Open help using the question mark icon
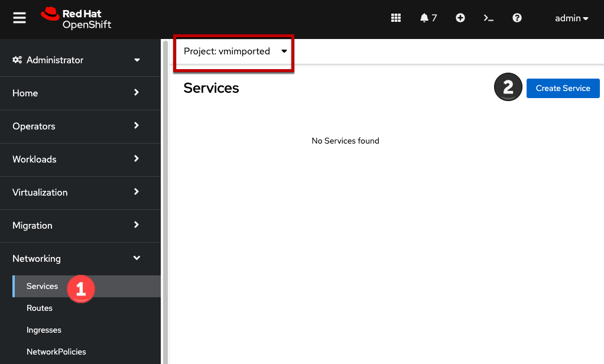Viewport: 604px width, 364px height. coord(517,18)
